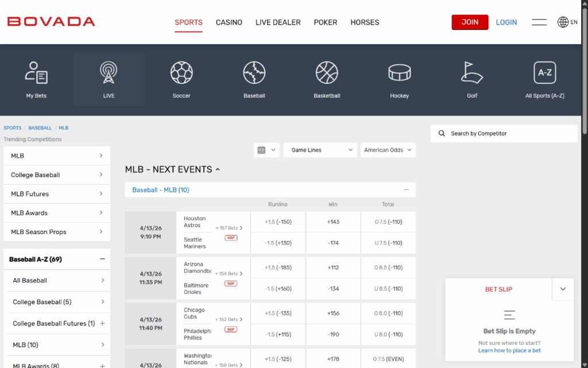The width and height of the screenshot is (588, 368).
Task: Open the Game Lines dropdown
Action: tap(320, 150)
